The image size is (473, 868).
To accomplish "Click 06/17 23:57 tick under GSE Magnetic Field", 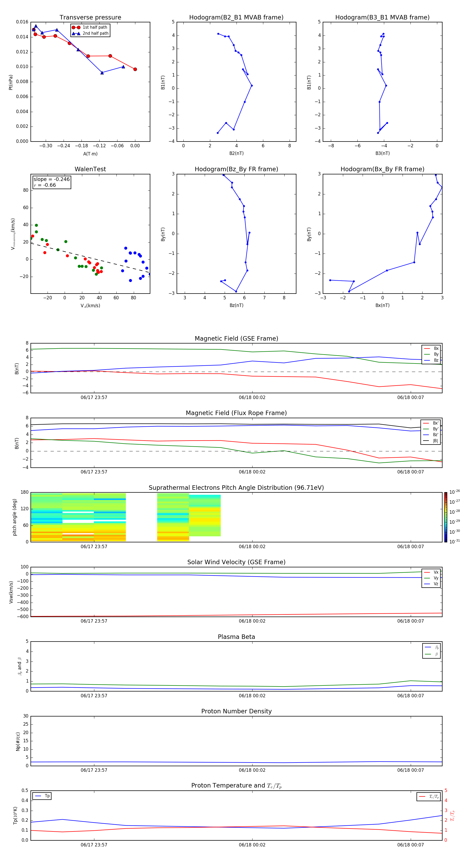I will [x=94, y=397].
